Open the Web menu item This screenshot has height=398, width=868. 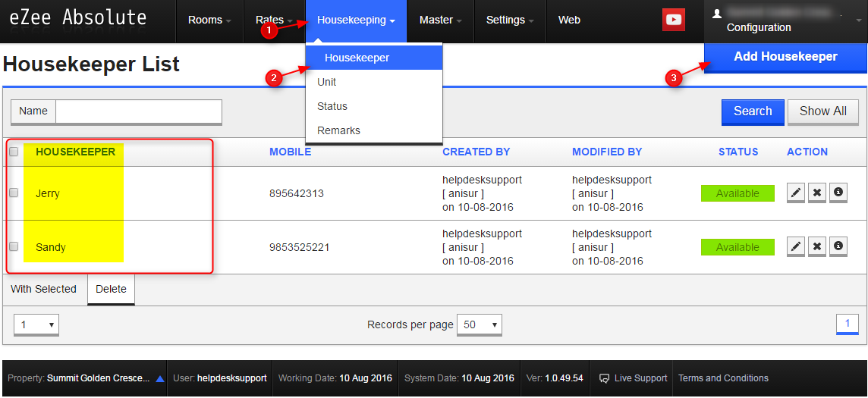(569, 20)
